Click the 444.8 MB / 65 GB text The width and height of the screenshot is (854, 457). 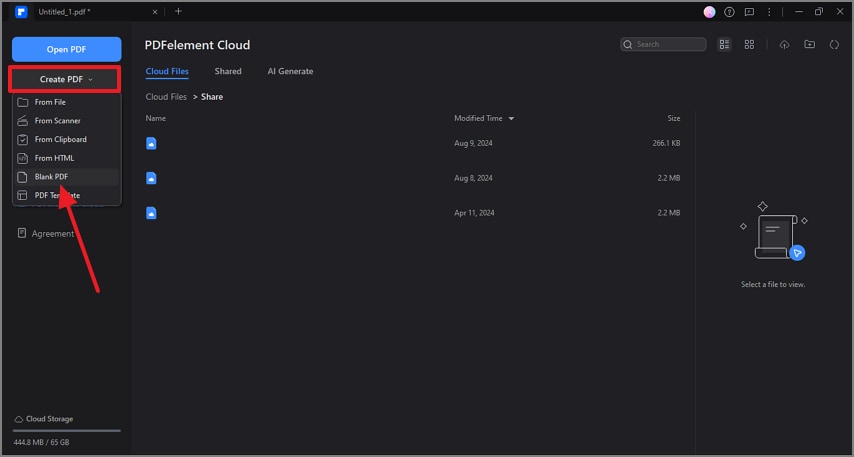[x=41, y=442]
